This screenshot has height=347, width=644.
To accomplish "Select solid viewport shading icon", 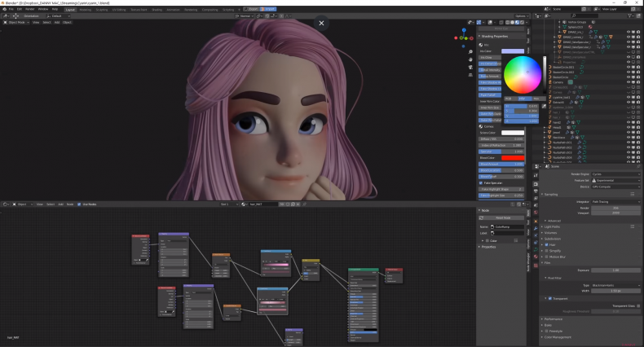I will coord(512,23).
